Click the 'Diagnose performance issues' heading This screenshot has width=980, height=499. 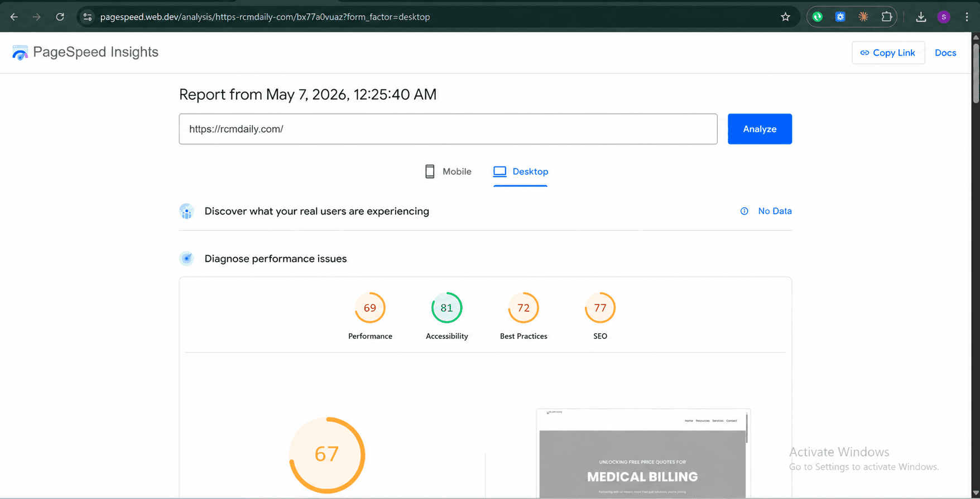pos(275,259)
